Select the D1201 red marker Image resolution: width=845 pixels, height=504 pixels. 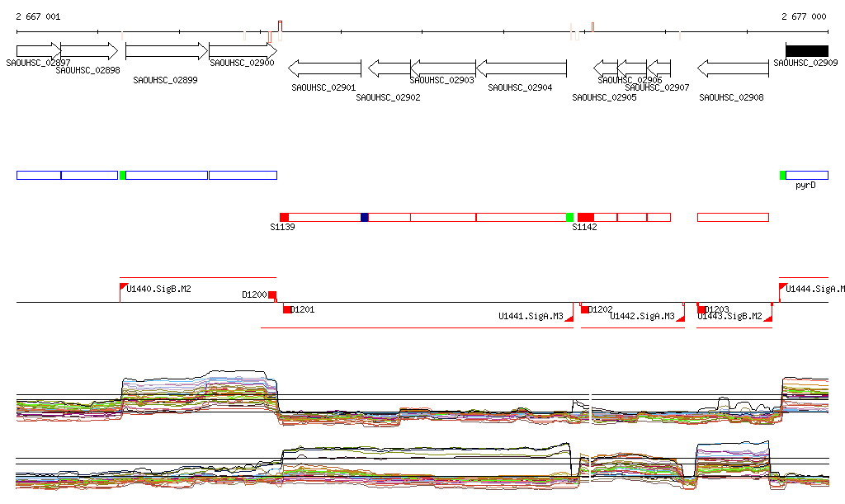287,309
